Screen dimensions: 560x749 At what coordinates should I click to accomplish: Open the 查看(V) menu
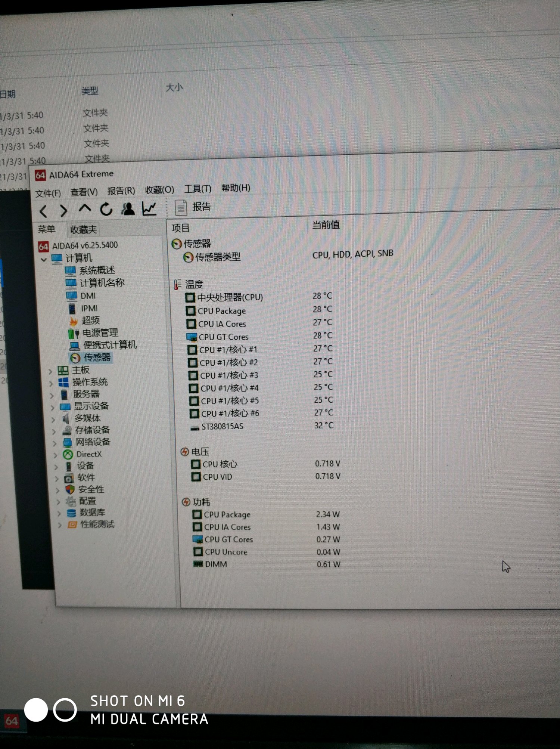(x=84, y=192)
